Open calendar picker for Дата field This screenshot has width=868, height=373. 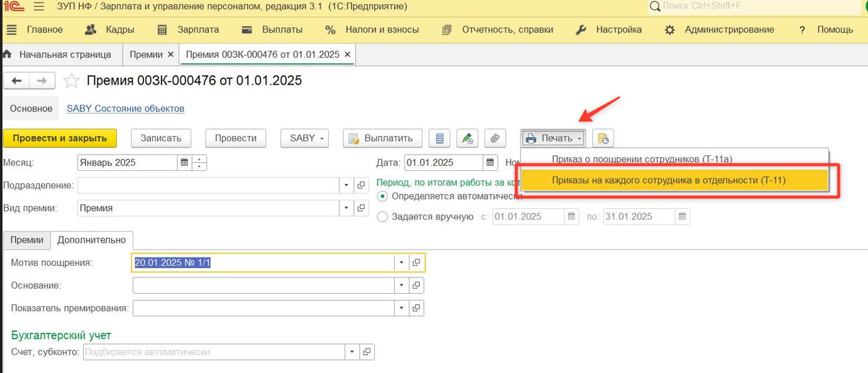pyautogui.click(x=491, y=163)
